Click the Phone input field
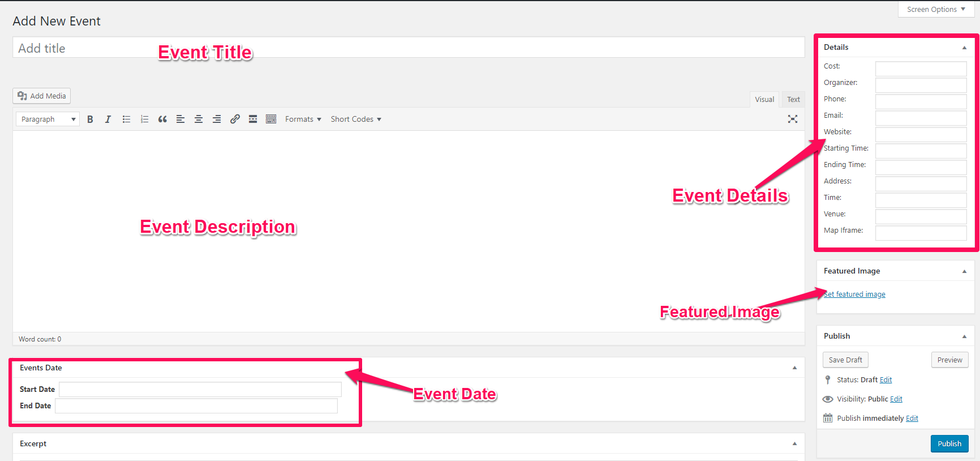This screenshot has height=461, width=980. (x=921, y=101)
